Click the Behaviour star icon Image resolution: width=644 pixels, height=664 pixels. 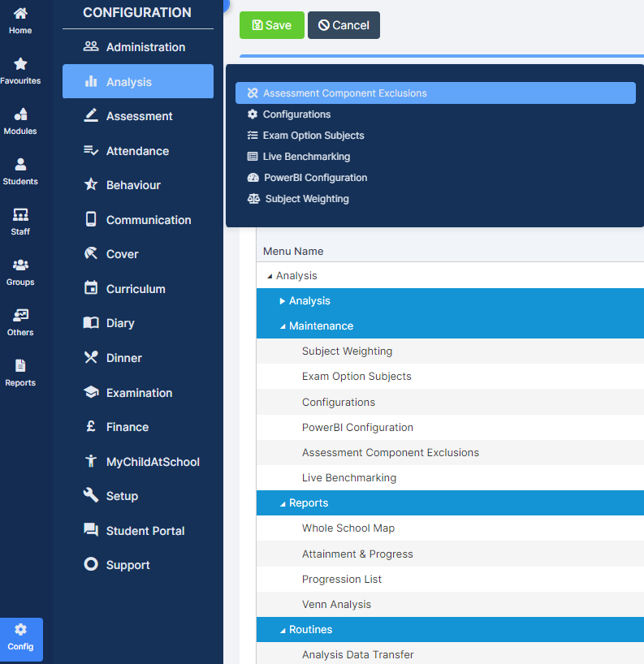pos(91,184)
